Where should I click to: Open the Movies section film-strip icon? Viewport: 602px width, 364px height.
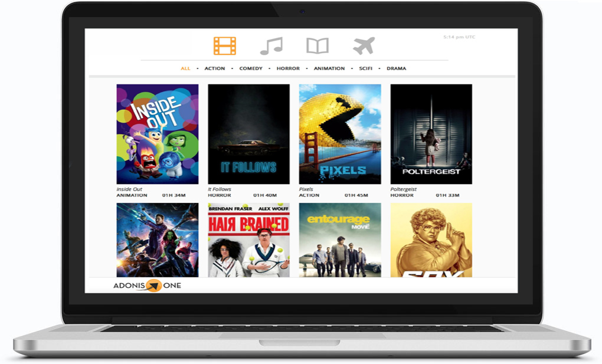(225, 46)
